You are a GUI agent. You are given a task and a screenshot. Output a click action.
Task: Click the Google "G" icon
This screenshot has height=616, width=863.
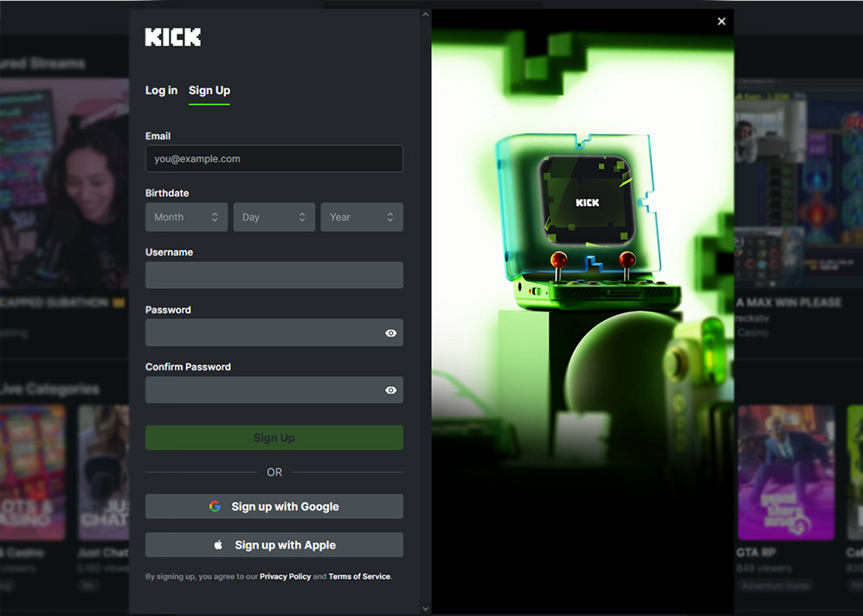click(x=215, y=506)
